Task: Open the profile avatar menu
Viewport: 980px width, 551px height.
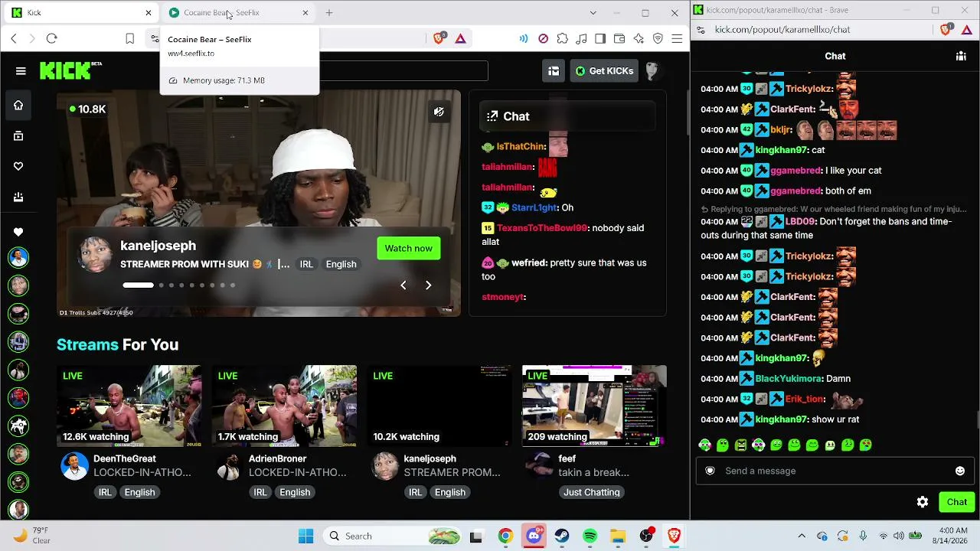Action: [x=652, y=71]
